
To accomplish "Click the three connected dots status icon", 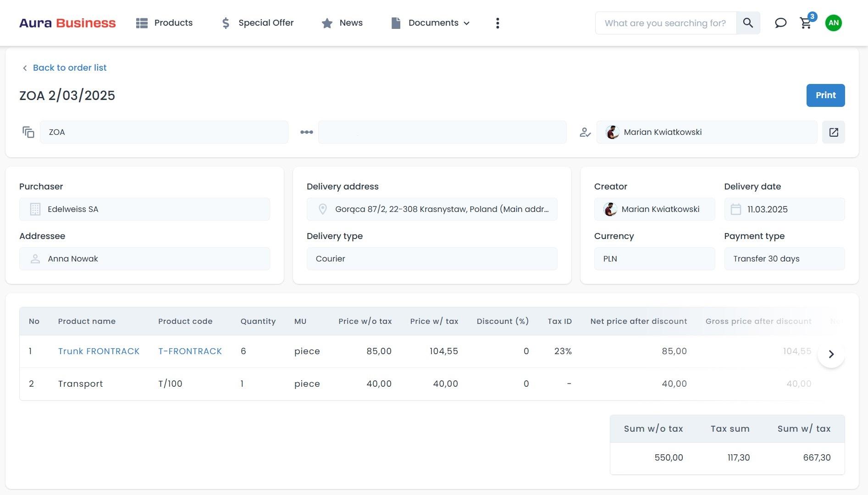I will (307, 132).
